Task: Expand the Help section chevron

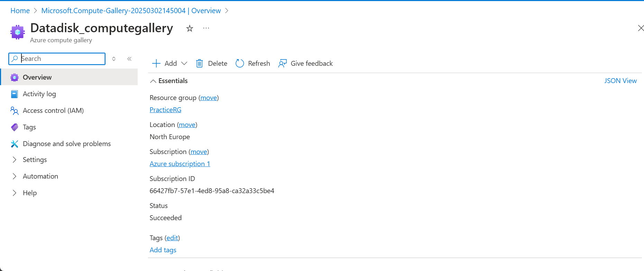Action: tap(15, 193)
